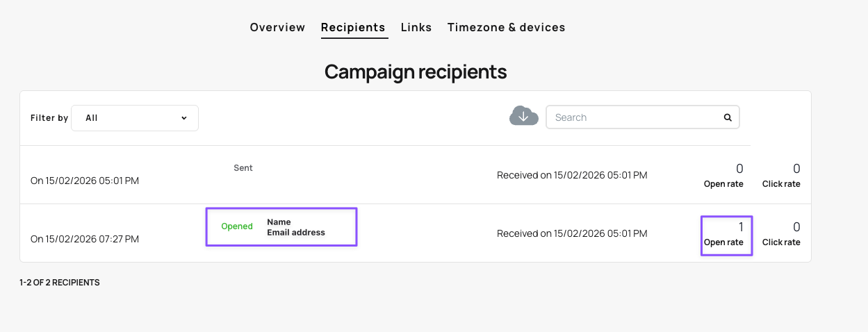868x332 pixels.
Task: Open the Links tab
Action: [x=416, y=27]
